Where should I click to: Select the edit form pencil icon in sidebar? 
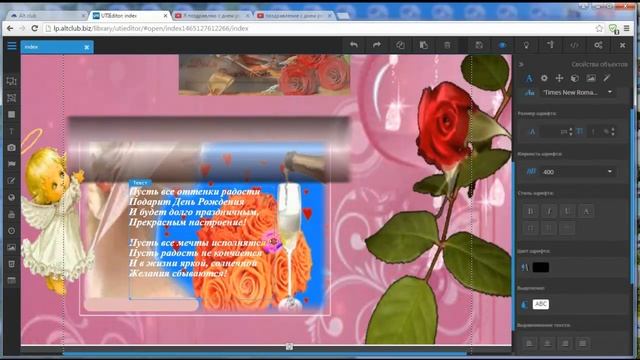click(x=11, y=181)
